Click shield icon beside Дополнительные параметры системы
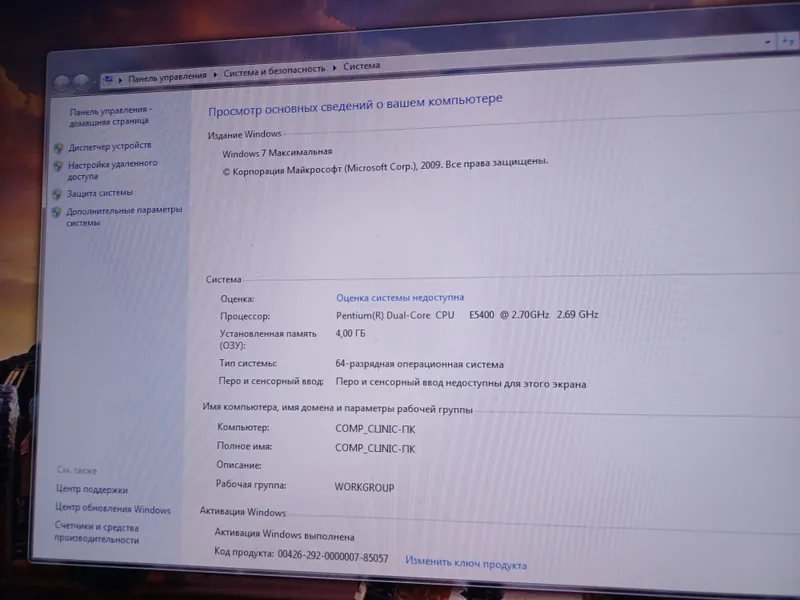The image size is (800, 600). pos(56,212)
